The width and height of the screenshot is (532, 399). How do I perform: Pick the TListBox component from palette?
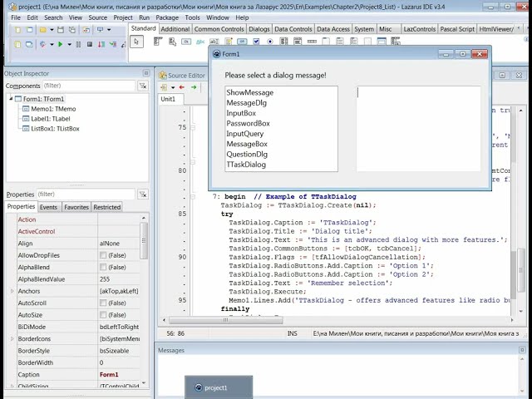(x=284, y=42)
